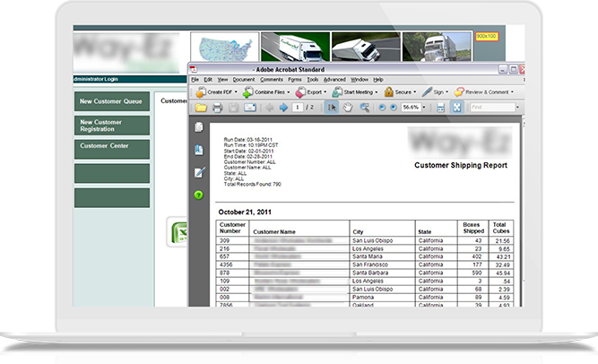This screenshot has width=598, height=364.
Task: Click the Review & Comment toolbar button
Action: click(x=483, y=92)
